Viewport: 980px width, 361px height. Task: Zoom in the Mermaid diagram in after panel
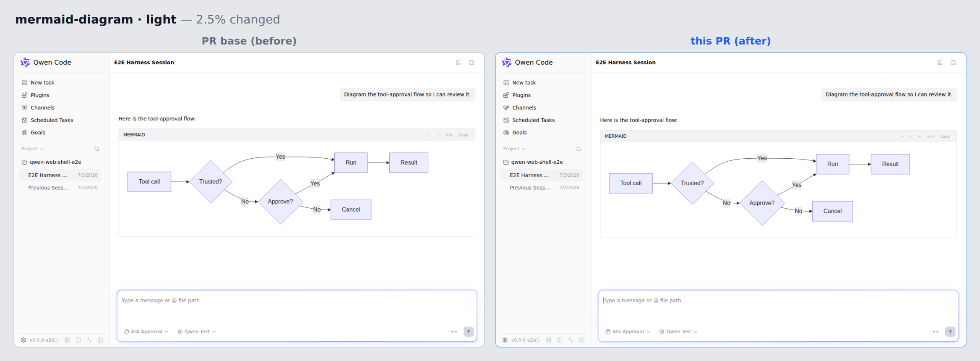920,136
